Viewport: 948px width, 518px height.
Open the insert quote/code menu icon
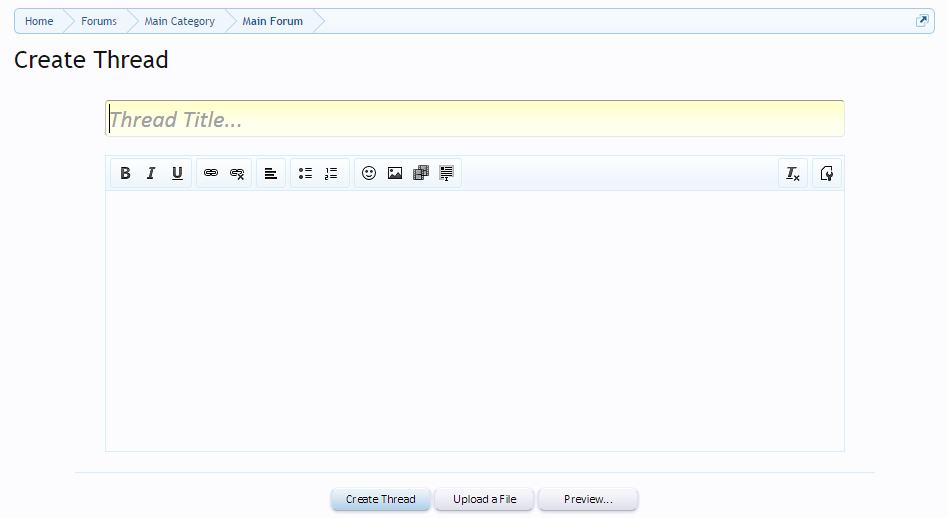(446, 173)
